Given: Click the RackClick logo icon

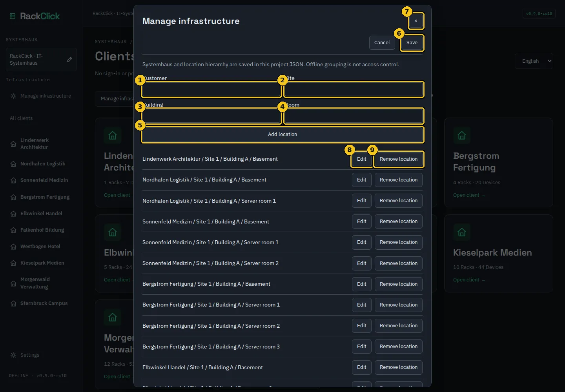Looking at the screenshot, I should [13, 16].
